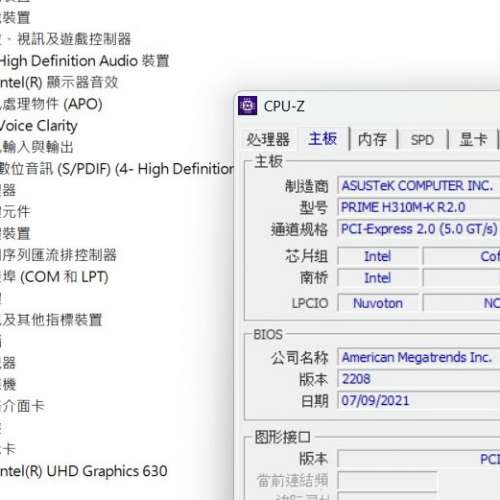Switch to the 显卡 tab in CPU-Z
This screenshot has width=500, height=500.
(x=473, y=139)
